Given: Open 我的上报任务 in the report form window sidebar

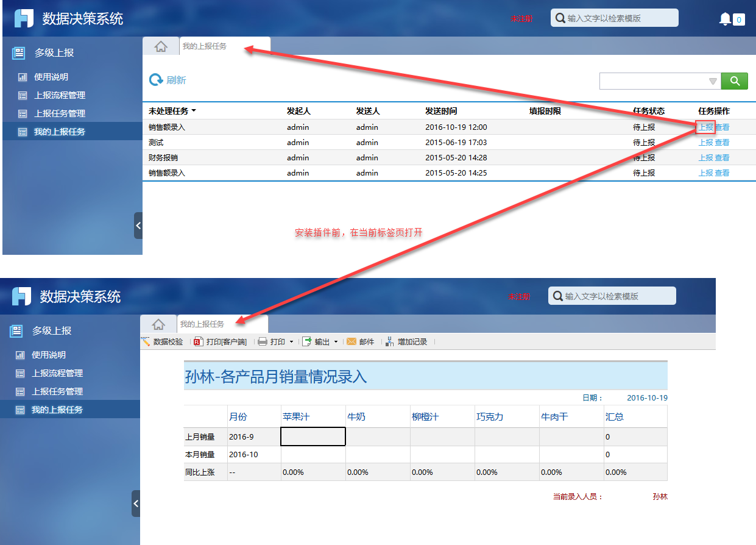Looking at the screenshot, I should tap(57, 410).
